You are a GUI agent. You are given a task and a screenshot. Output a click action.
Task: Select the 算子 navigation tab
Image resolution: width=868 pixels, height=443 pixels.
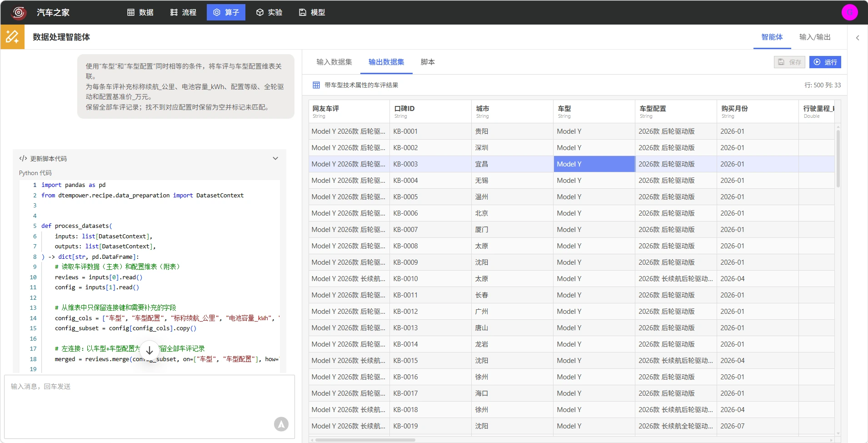(x=226, y=12)
